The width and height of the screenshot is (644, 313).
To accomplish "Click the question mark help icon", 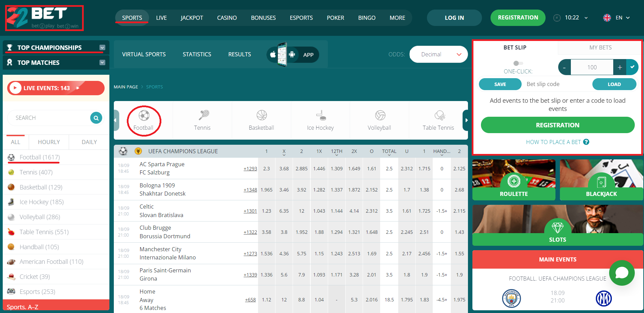I will click(586, 142).
